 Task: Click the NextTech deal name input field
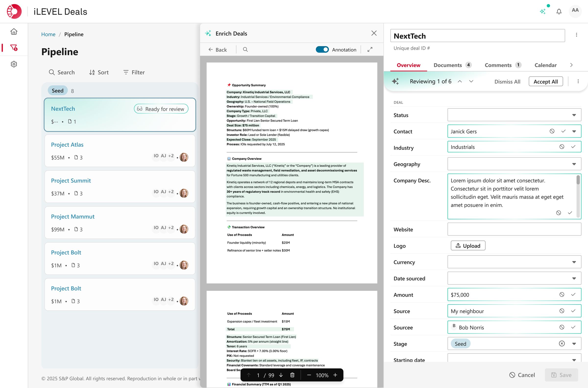(x=478, y=36)
